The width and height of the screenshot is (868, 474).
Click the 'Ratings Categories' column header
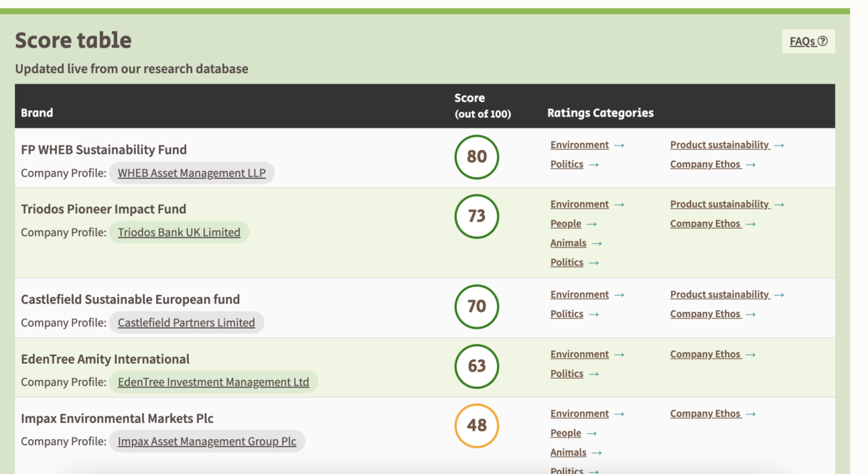pos(600,113)
